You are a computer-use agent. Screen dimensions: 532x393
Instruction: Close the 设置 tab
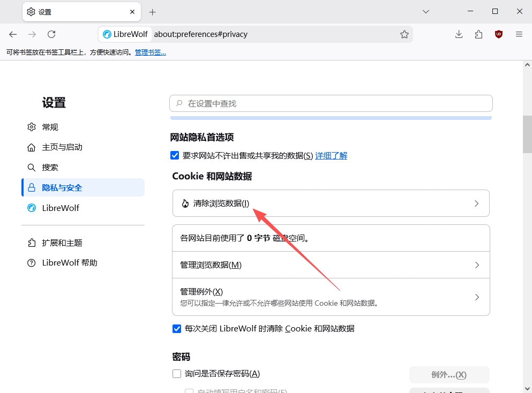click(132, 12)
